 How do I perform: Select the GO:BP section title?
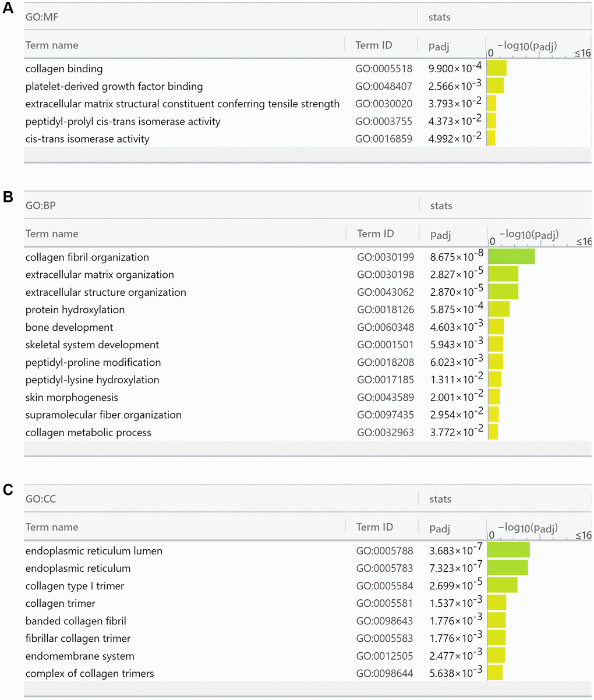click(x=41, y=206)
